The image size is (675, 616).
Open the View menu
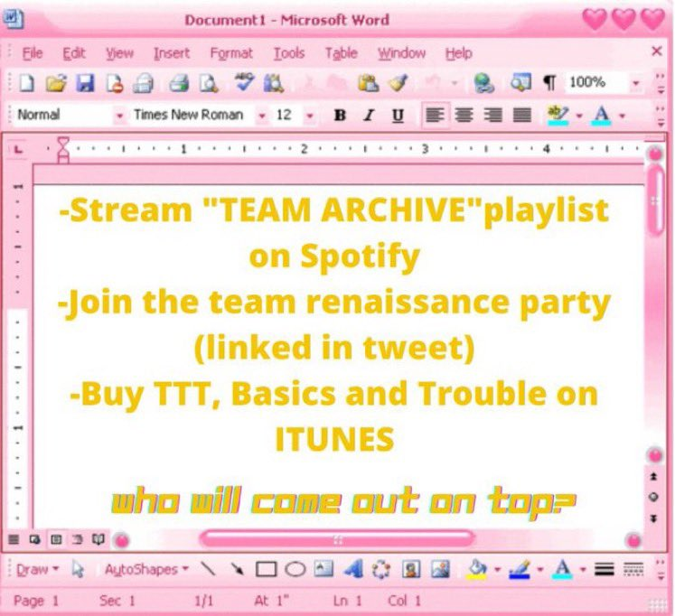pos(119,53)
